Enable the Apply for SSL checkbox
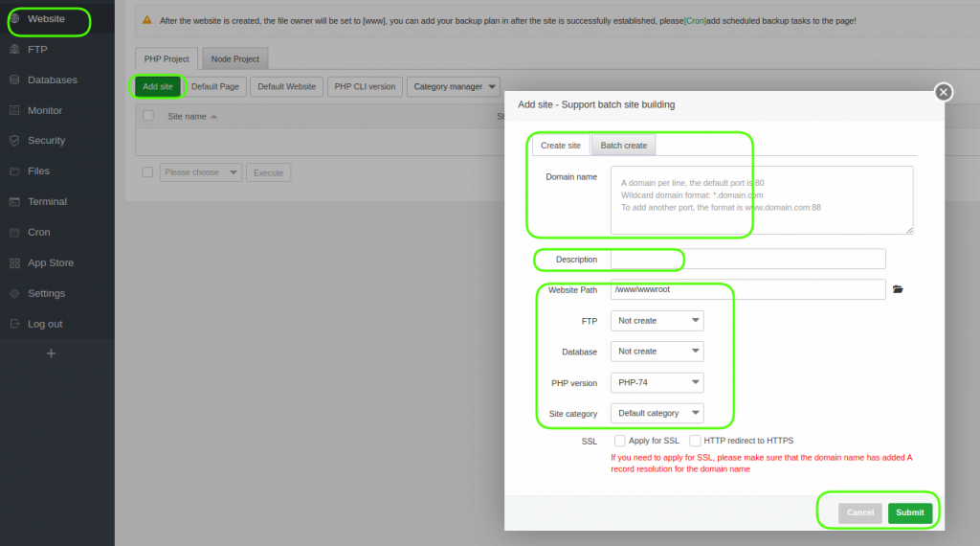980x546 pixels. pos(620,441)
